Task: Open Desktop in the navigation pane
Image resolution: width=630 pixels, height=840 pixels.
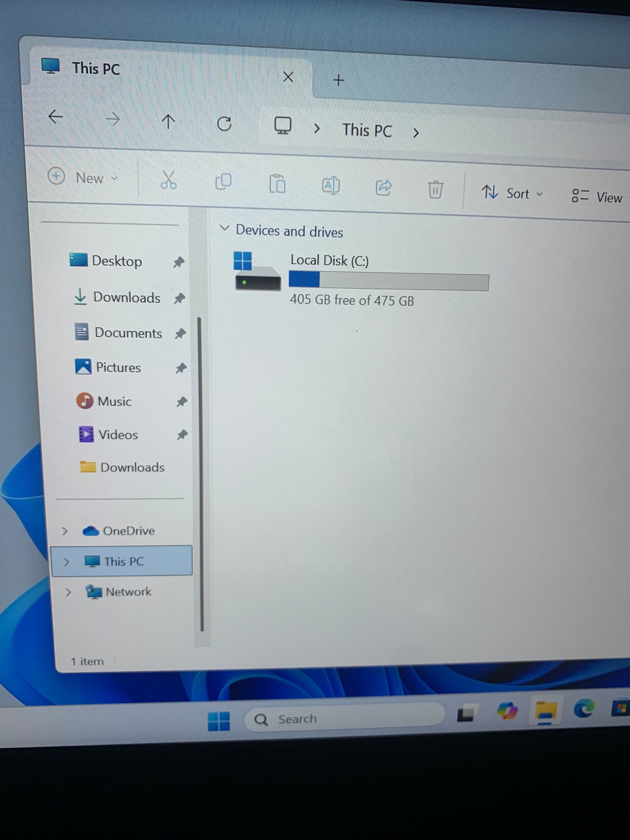Action: pos(106,261)
